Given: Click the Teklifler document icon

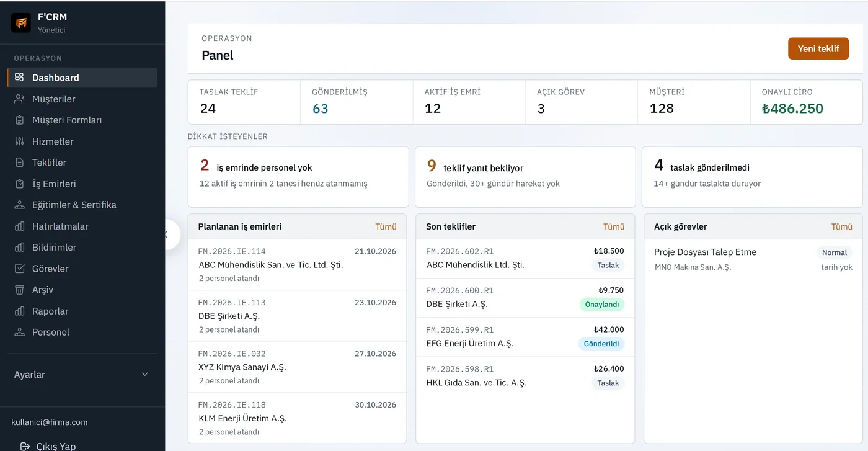Looking at the screenshot, I should (20, 163).
